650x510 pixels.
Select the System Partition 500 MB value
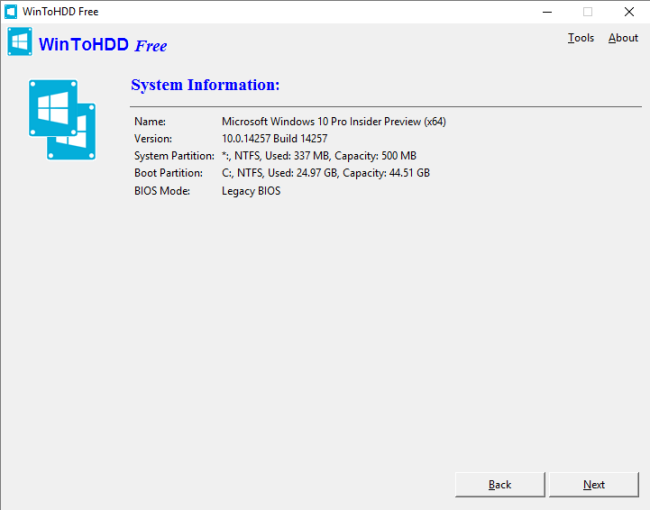(x=319, y=156)
